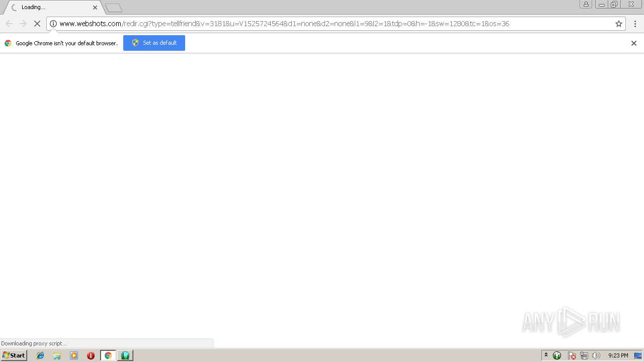
Task: Open the network tray icon
Action: click(x=584, y=355)
